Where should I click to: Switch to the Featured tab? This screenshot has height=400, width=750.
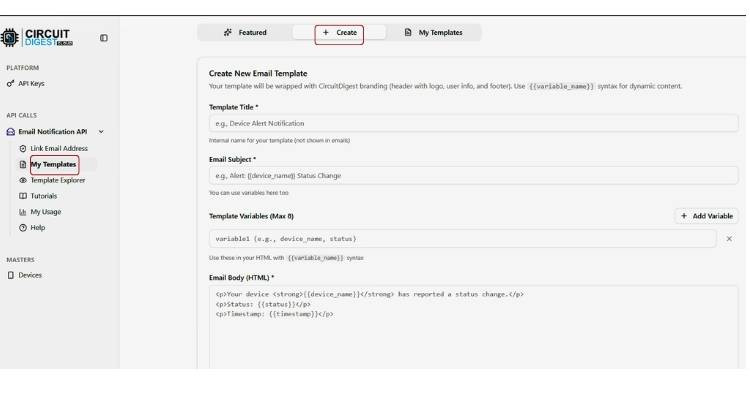245,33
